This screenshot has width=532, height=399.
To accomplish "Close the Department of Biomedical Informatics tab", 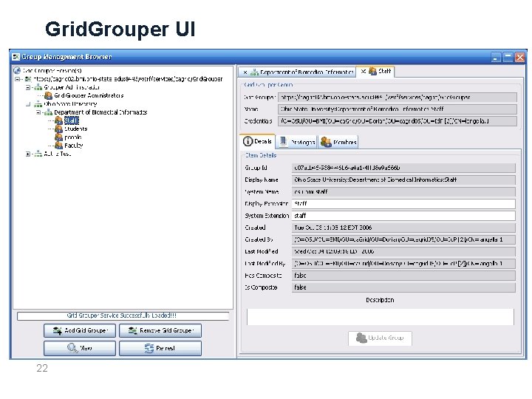I will 245,72.
